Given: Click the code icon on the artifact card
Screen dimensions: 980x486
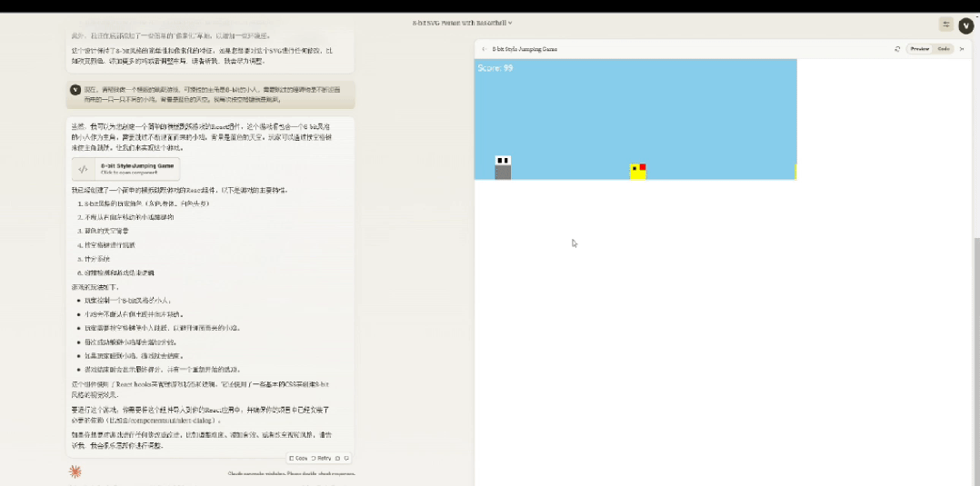Looking at the screenshot, I should pos(83,169).
